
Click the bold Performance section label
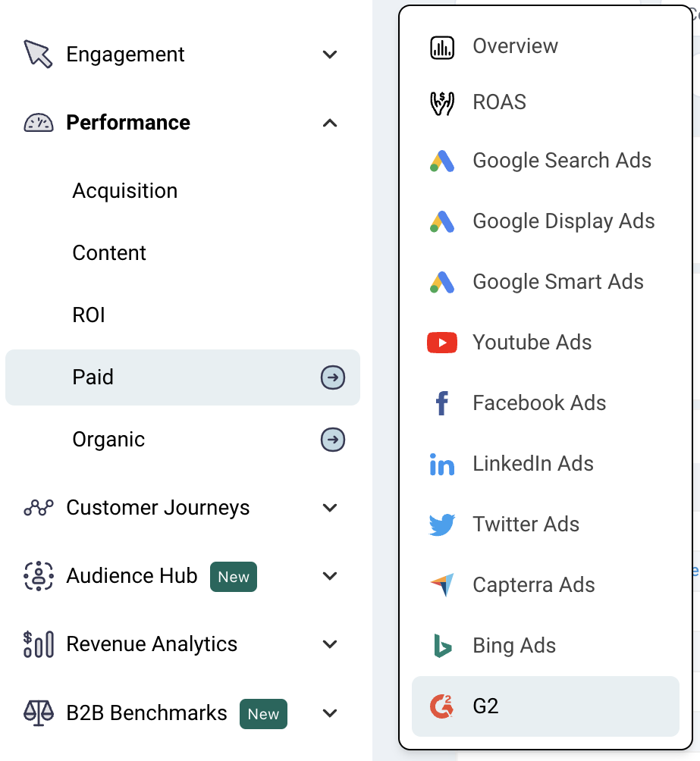[x=128, y=122]
